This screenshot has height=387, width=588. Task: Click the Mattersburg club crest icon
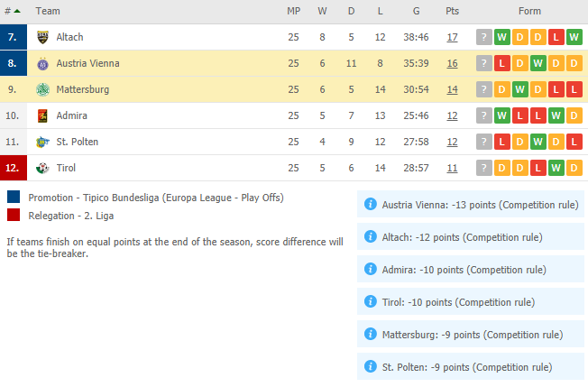[42, 89]
